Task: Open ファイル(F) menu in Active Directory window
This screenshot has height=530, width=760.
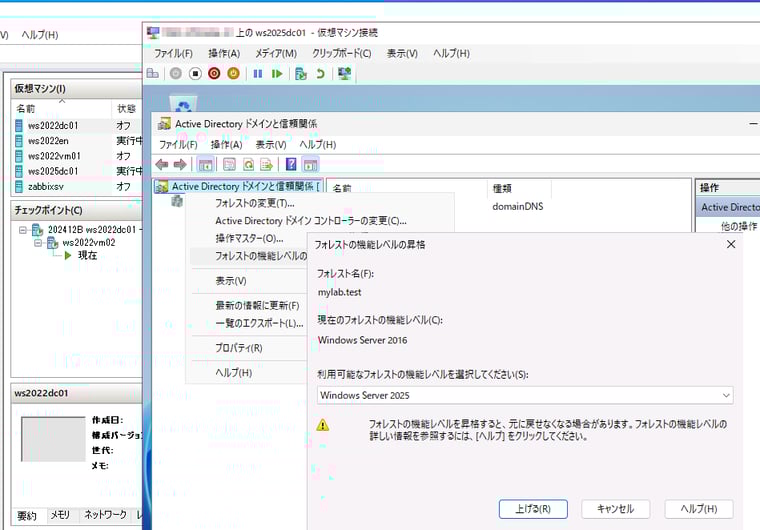Action: tap(178, 145)
